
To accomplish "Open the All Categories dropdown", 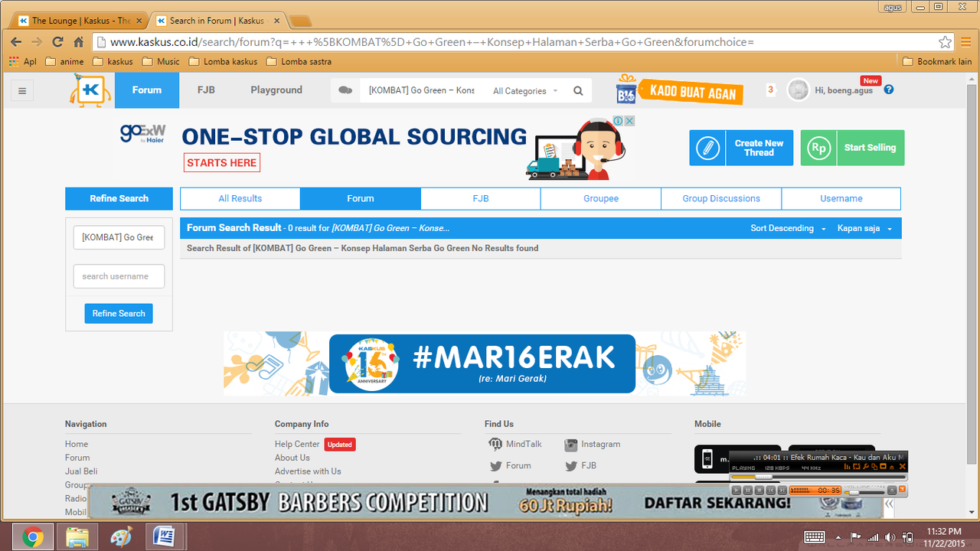I will 525,91.
